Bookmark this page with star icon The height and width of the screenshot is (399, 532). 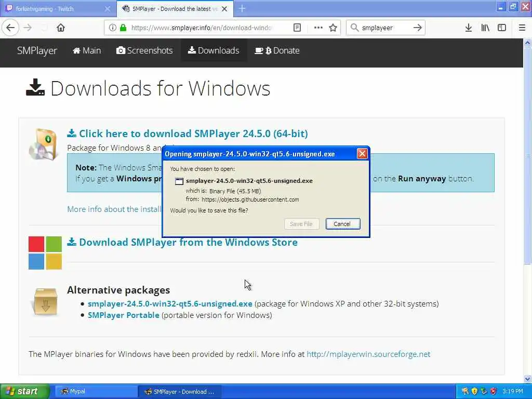point(333,28)
